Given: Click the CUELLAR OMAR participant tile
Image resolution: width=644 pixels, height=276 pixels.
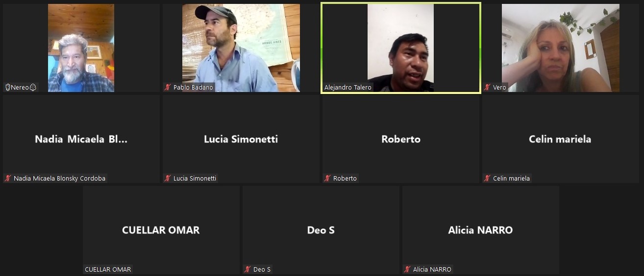Looking at the screenshot, I should click(161, 230).
